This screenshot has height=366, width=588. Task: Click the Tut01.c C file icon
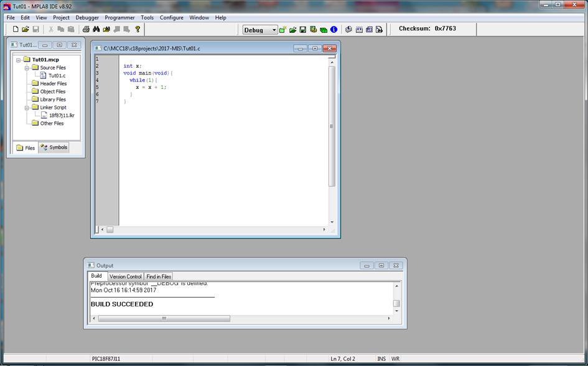43,75
